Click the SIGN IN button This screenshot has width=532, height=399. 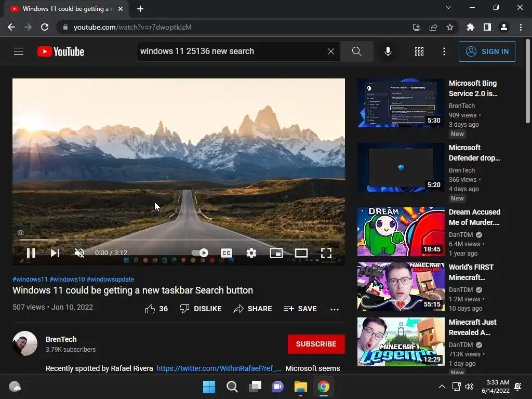[x=487, y=51]
